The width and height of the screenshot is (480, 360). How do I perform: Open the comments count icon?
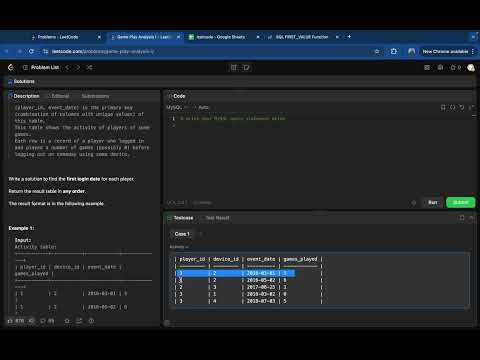pyautogui.click(x=47, y=321)
